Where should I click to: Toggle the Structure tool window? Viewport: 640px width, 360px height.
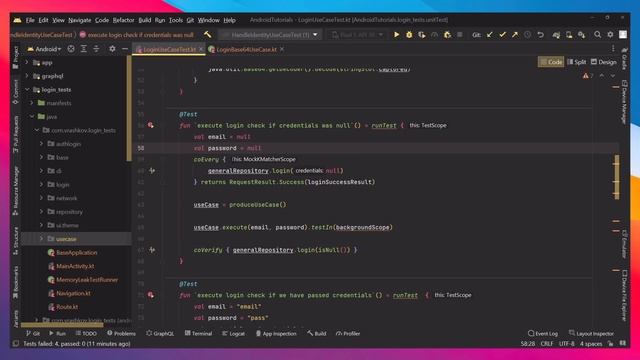[x=16, y=241]
